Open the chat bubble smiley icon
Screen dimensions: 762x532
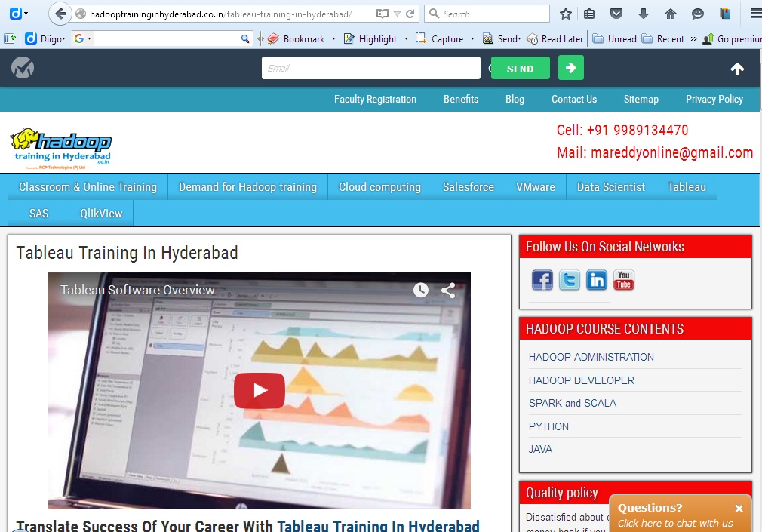click(x=698, y=14)
